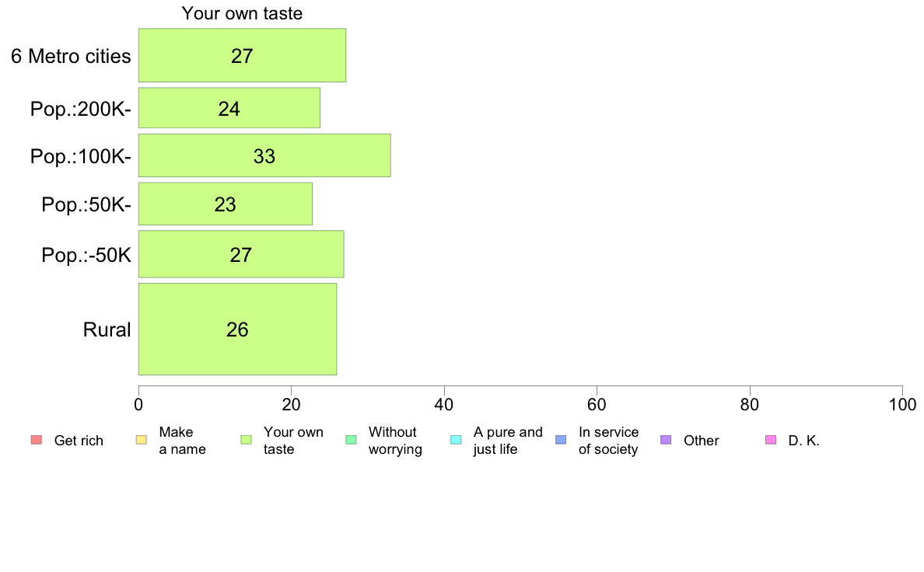
Task: Click the Pop.:200K- bar showing 24
Action: 229,108
